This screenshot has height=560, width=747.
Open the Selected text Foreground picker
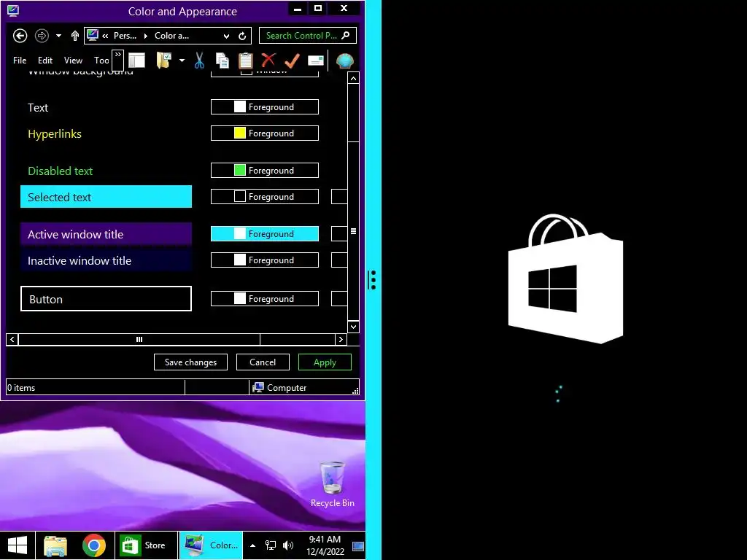[x=264, y=196]
